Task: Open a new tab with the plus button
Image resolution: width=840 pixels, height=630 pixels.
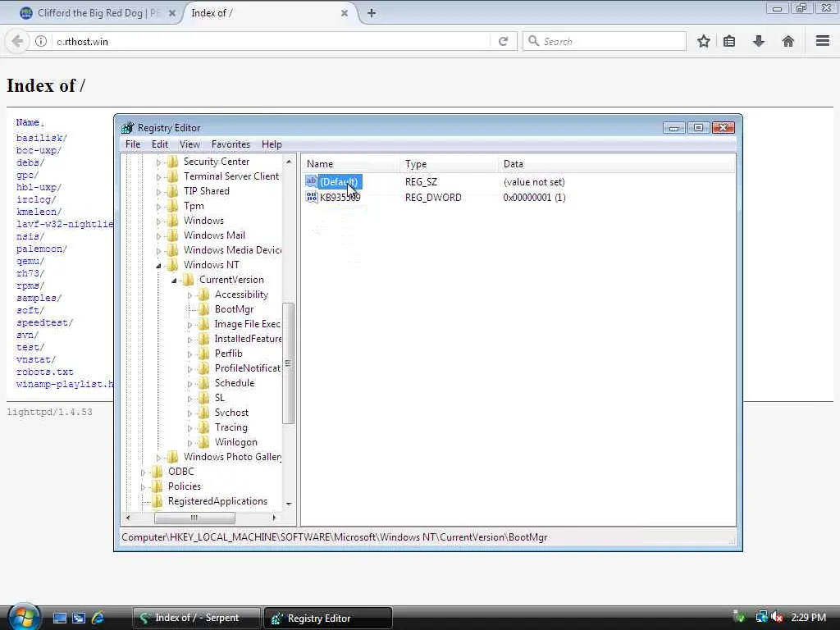Action: point(372,13)
